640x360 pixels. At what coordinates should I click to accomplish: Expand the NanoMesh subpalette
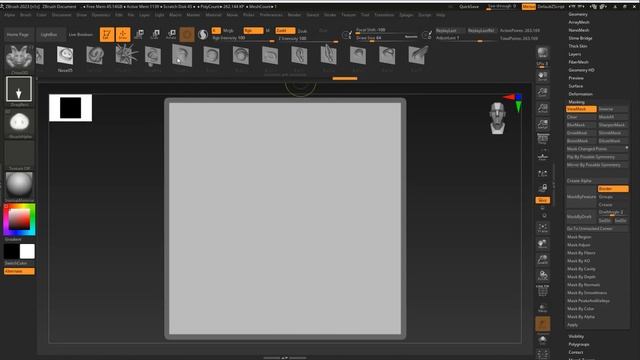point(579,30)
